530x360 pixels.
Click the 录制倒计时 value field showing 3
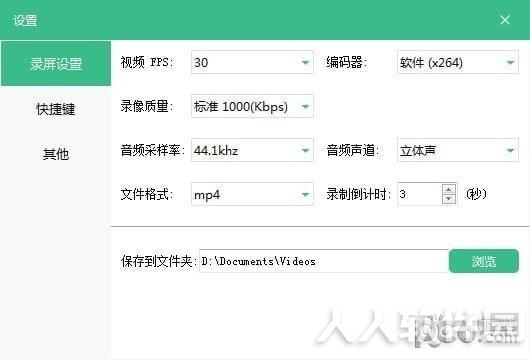(420, 194)
